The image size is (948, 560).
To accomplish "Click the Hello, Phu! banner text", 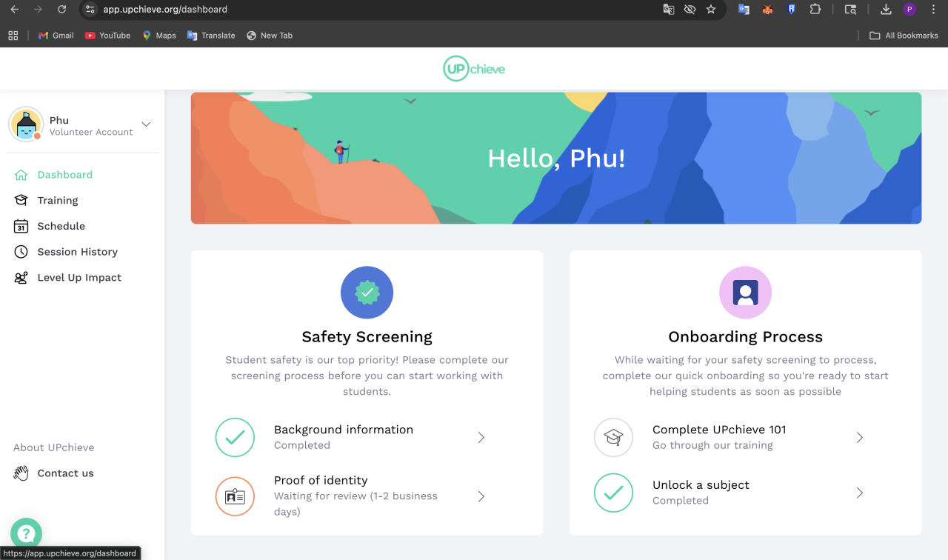I will tap(556, 159).
